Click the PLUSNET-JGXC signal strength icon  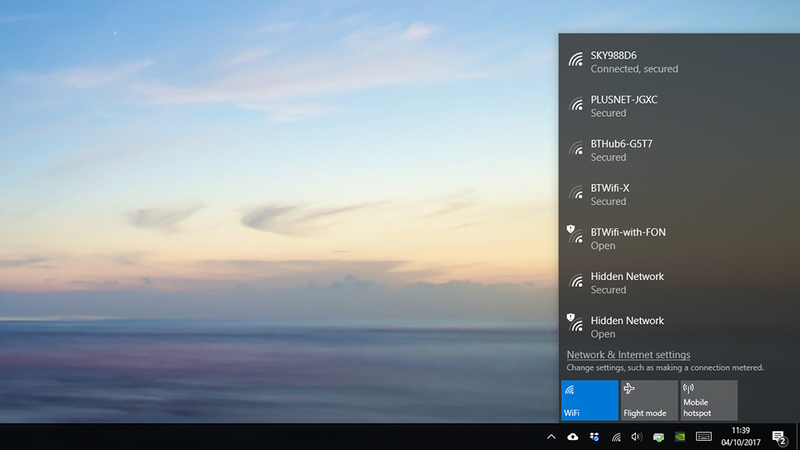pyautogui.click(x=576, y=104)
